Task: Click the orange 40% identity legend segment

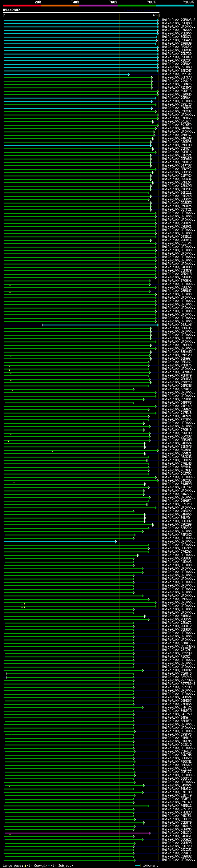Action: [60, 6]
